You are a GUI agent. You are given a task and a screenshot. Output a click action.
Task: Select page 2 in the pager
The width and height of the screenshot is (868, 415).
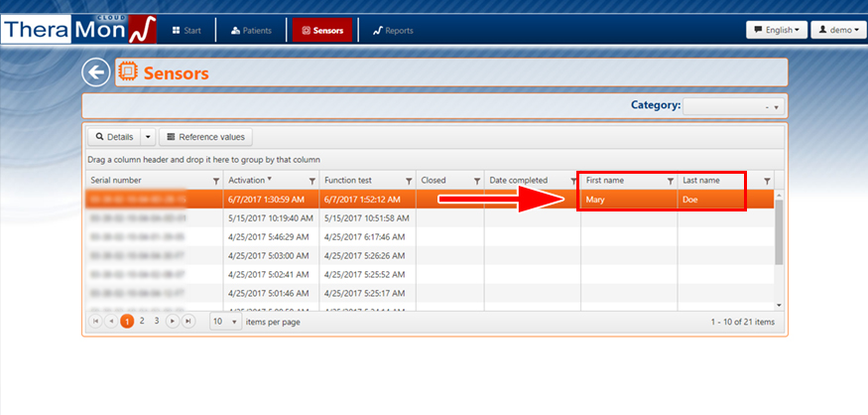point(142,322)
